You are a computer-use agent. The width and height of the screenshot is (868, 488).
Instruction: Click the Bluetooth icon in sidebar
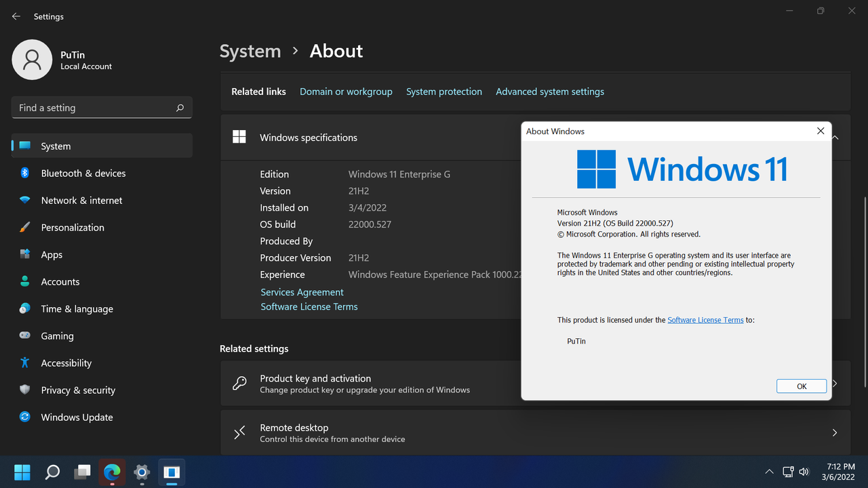click(25, 173)
